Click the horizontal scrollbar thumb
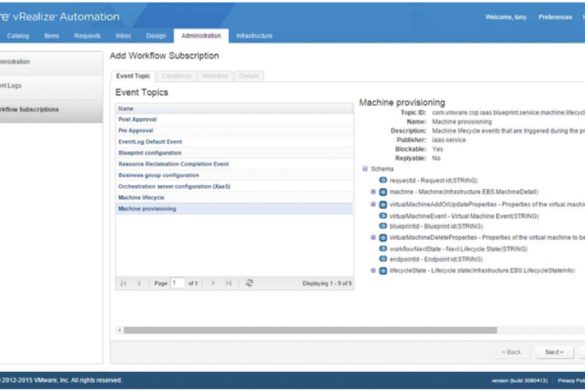 [x=310, y=330]
